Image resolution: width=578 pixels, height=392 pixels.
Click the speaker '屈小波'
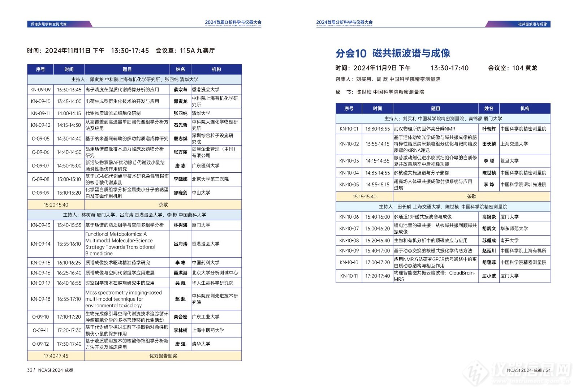click(x=489, y=276)
